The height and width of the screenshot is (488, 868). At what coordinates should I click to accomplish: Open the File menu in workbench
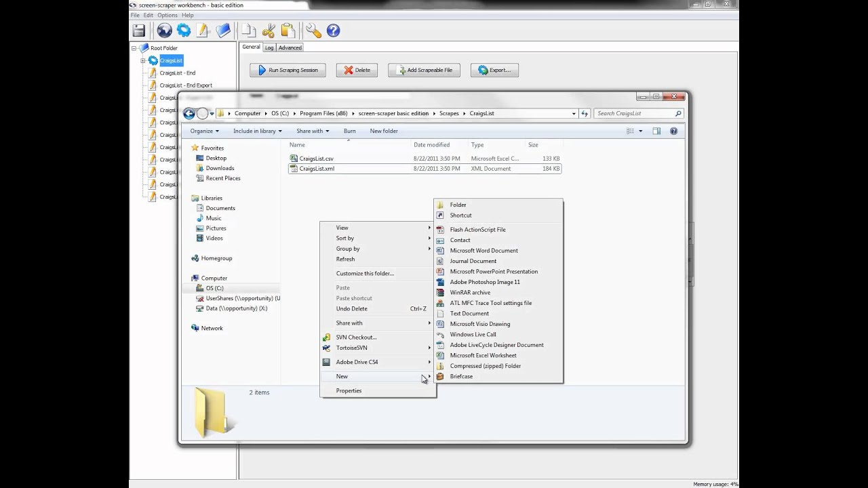[x=135, y=15]
